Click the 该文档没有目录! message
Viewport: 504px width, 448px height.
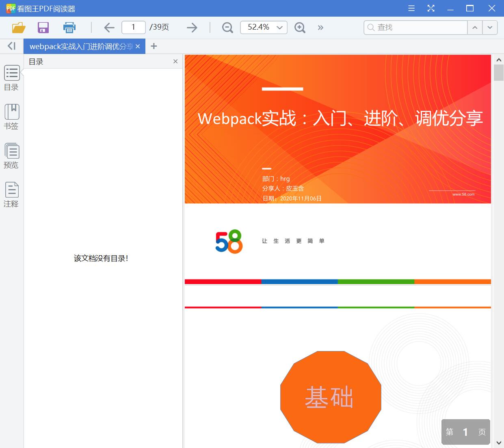click(101, 258)
